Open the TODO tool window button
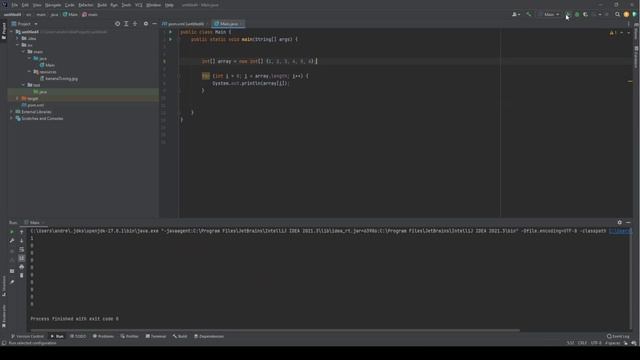Image resolution: width=640 pixels, height=360 pixels. tap(78, 336)
